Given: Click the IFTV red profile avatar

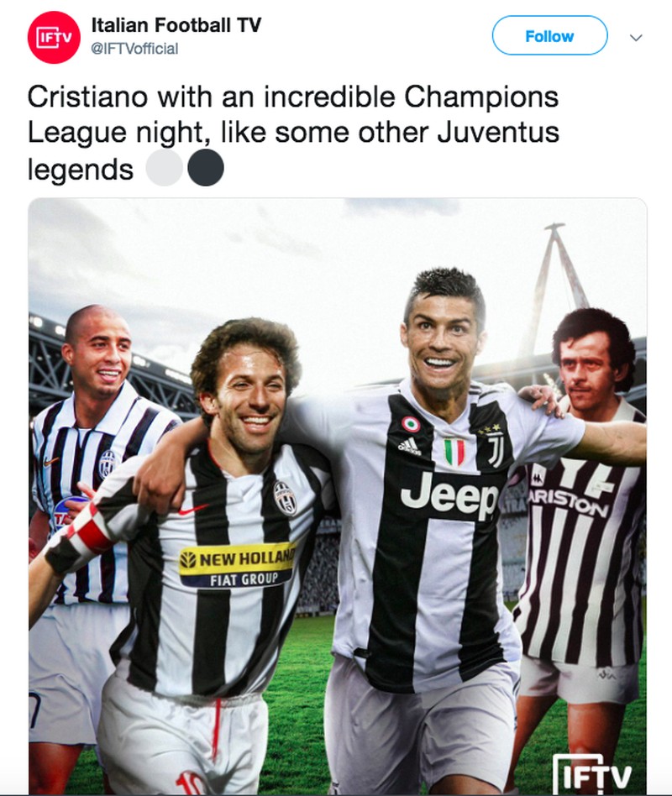Looking at the screenshot, I should tap(54, 37).
